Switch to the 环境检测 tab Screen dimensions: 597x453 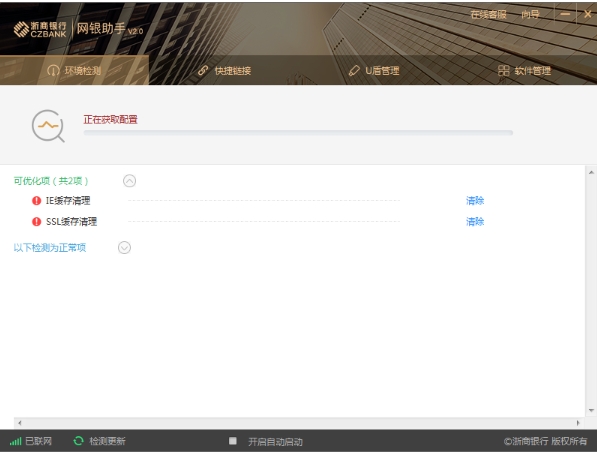point(74,70)
